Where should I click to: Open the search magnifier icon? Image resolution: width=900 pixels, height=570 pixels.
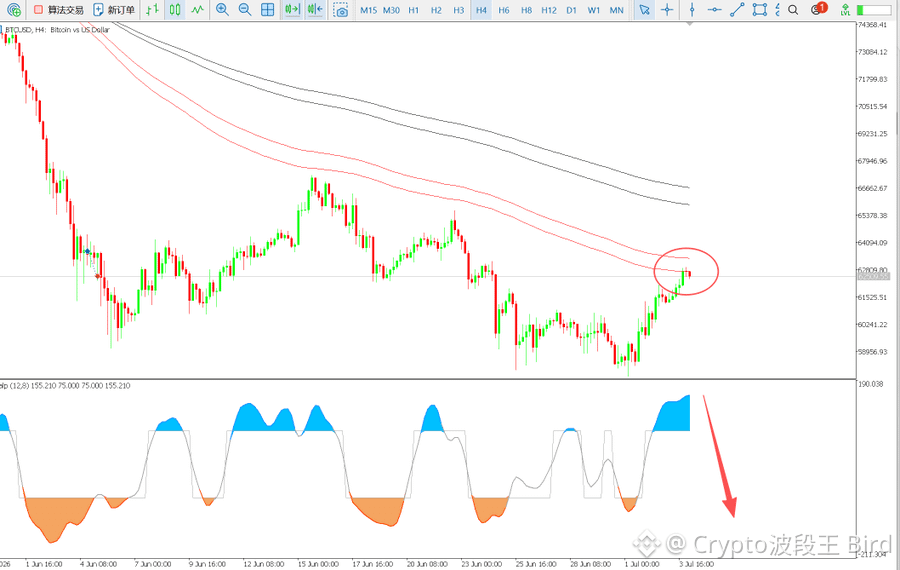point(793,10)
